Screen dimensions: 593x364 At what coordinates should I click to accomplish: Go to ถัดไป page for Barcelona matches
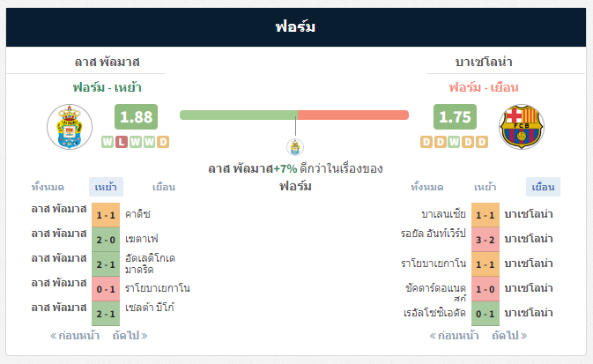[509, 336]
